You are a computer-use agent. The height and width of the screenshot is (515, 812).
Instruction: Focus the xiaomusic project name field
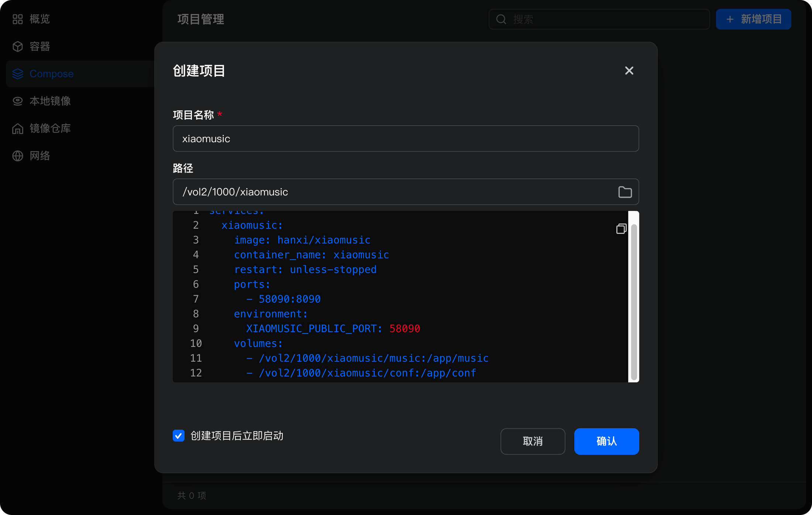tap(405, 139)
